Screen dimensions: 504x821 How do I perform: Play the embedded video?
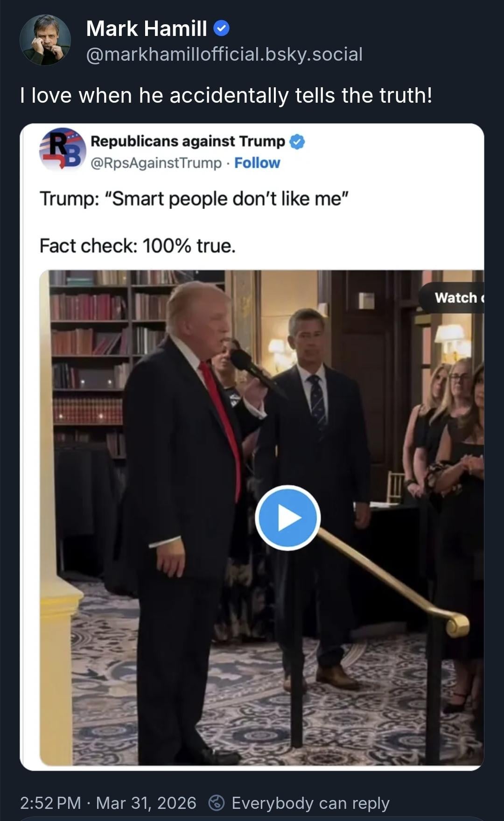[x=287, y=518]
